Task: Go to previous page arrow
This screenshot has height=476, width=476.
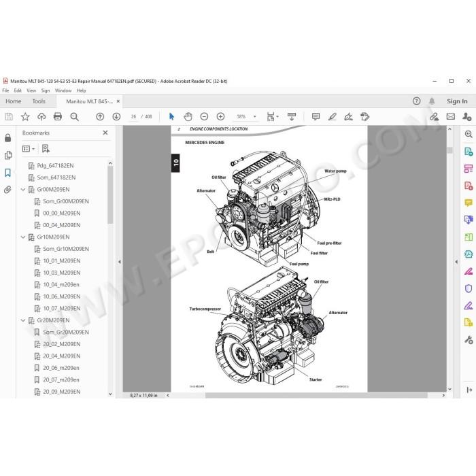Action: click(x=100, y=116)
